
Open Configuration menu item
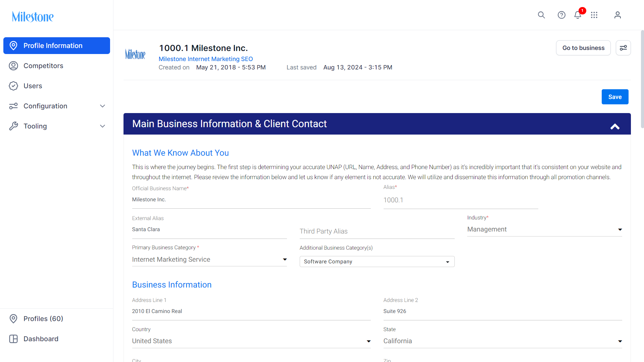(57, 106)
